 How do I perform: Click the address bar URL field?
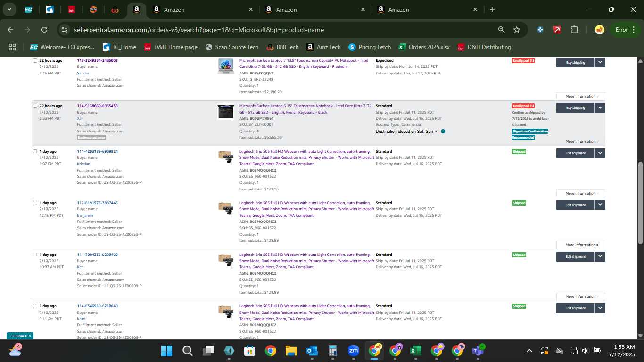coord(282,30)
